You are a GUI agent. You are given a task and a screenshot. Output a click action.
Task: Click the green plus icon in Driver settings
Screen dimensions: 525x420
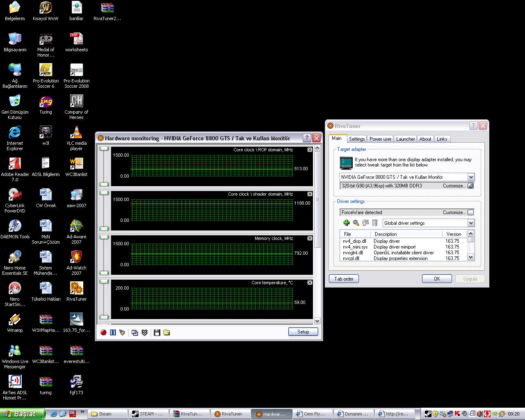point(346,223)
